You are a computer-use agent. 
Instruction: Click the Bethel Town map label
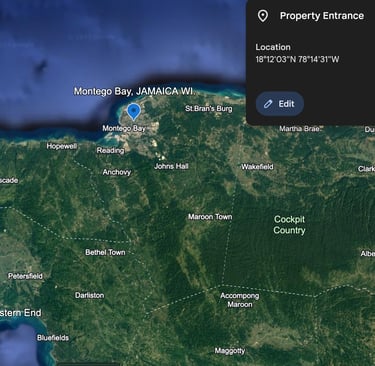point(105,252)
